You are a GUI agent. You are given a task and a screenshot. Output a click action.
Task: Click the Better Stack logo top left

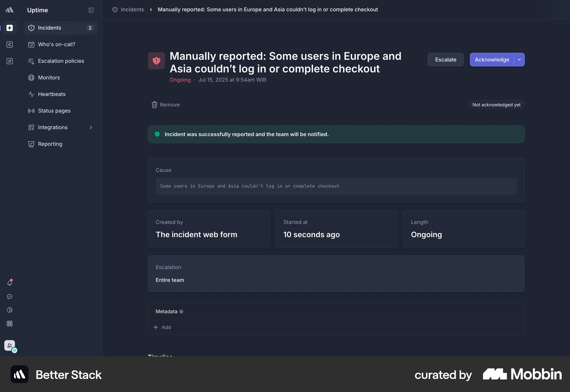pos(10,10)
